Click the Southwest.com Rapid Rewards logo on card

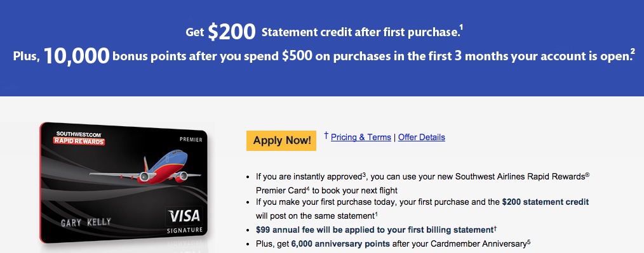click(x=79, y=138)
